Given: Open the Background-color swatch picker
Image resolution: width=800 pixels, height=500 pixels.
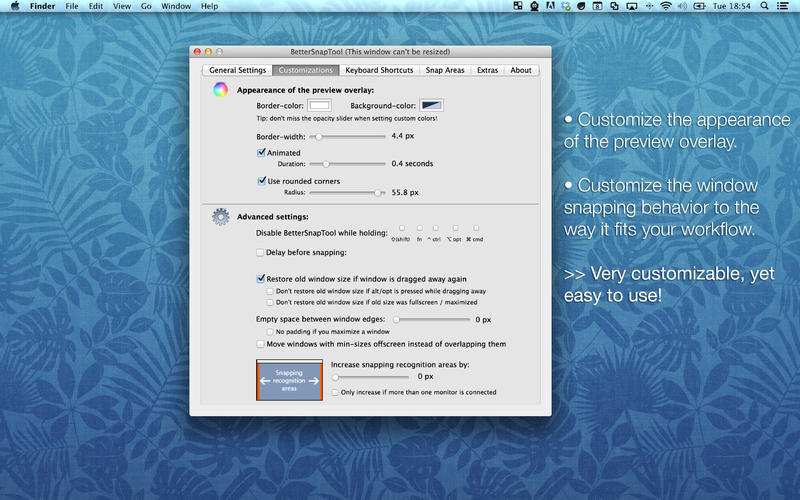Looking at the screenshot, I should point(431,105).
